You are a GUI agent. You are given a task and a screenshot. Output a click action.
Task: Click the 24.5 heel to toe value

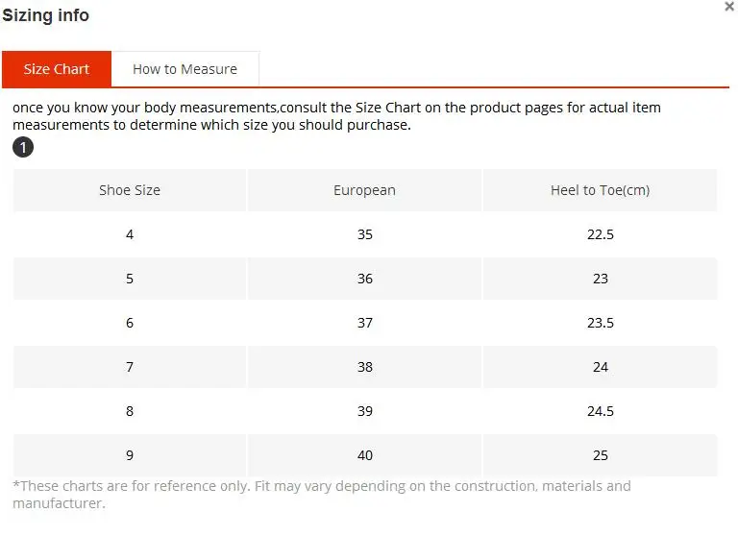pyautogui.click(x=600, y=411)
